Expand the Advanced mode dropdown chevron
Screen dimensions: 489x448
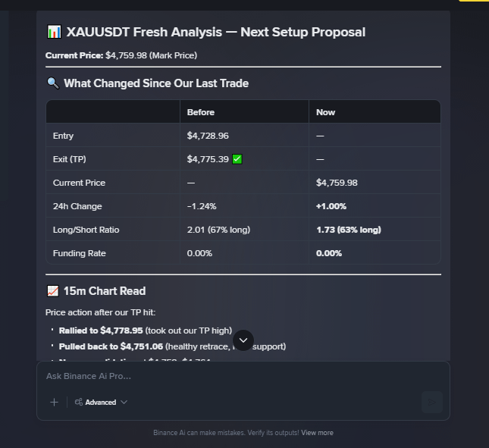click(x=124, y=403)
